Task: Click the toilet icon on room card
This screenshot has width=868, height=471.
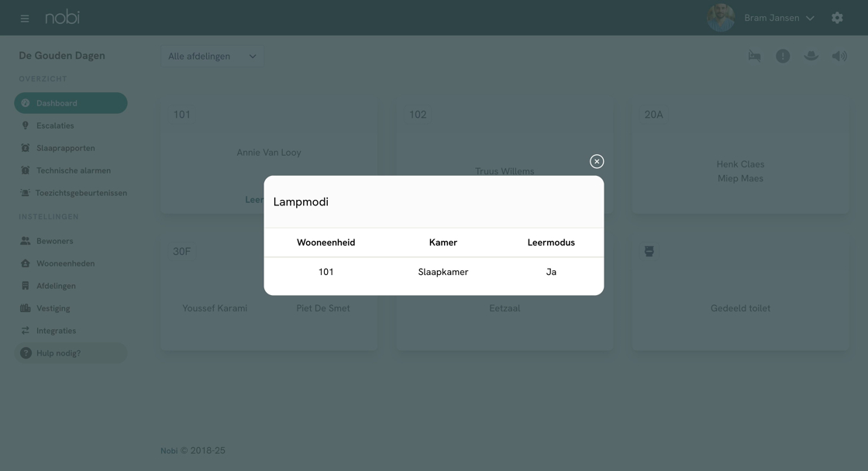Action: (649, 252)
